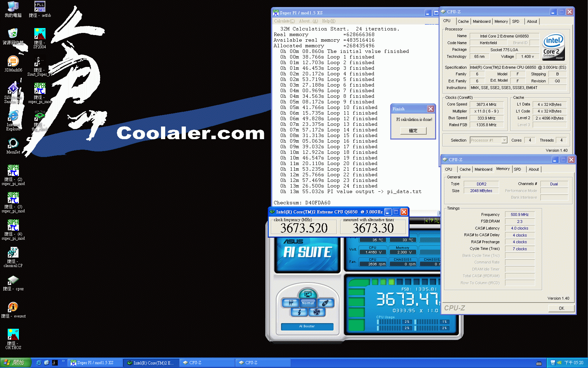
Task: Click the sleep monitor icon above Normal mode
Action: tap(308, 294)
